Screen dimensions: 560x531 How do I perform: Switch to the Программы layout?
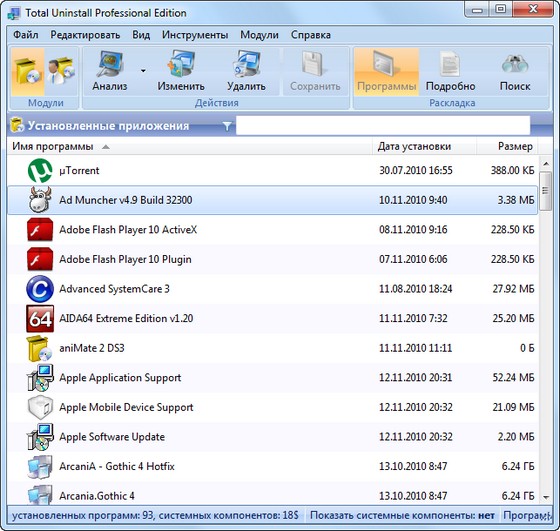tap(386, 72)
